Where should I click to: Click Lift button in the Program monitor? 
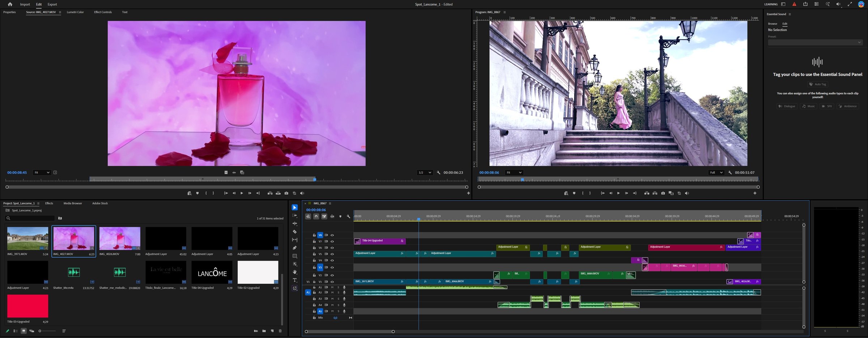coord(647,193)
